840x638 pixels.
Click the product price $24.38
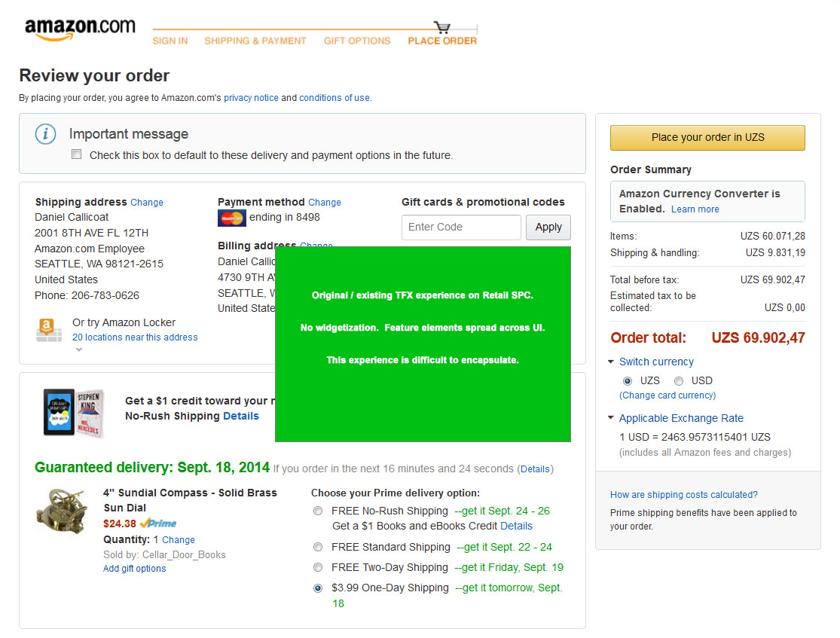coord(120,524)
